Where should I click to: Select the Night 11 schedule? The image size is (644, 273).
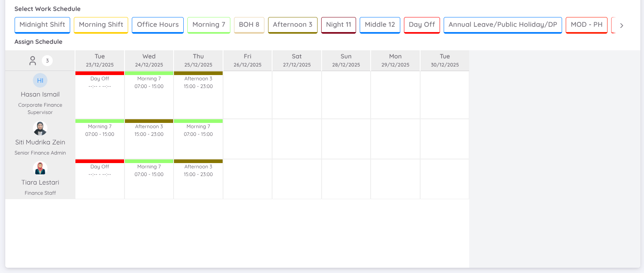339,25
